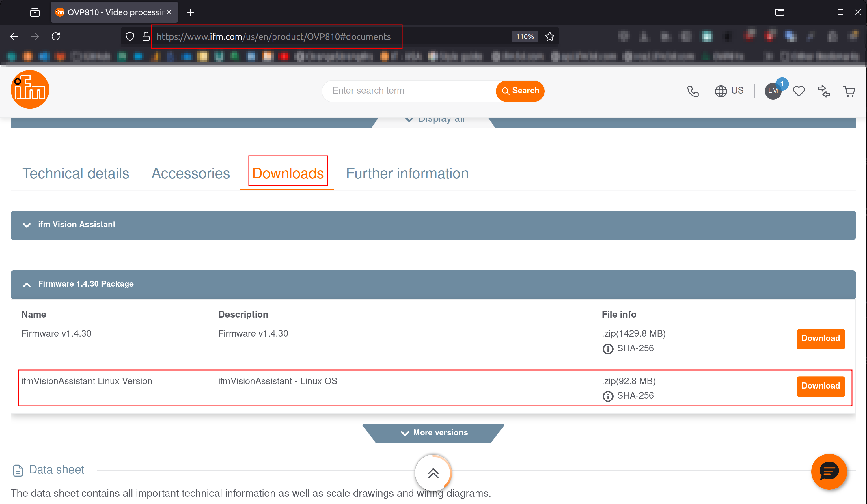
Task: Collapse the ifm Vision Assistant section
Action: (27, 225)
